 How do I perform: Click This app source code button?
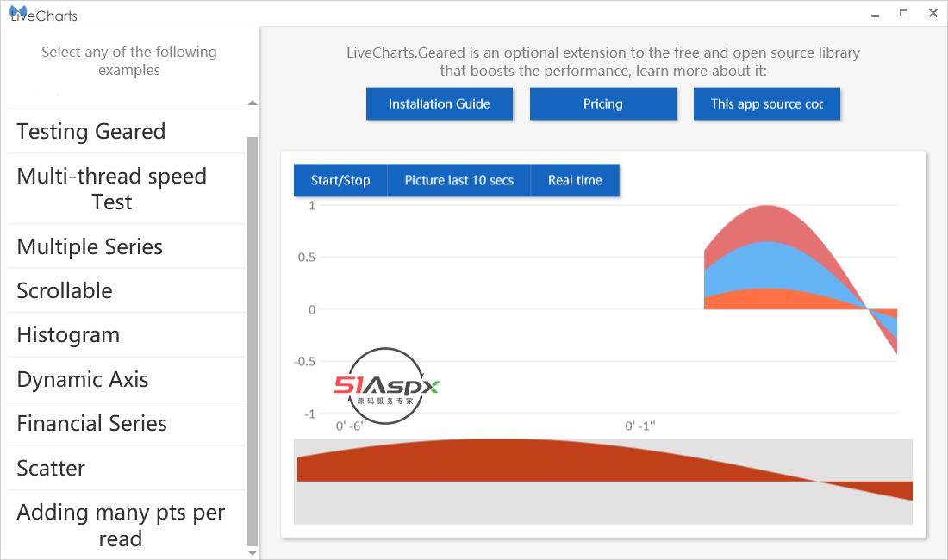[767, 104]
